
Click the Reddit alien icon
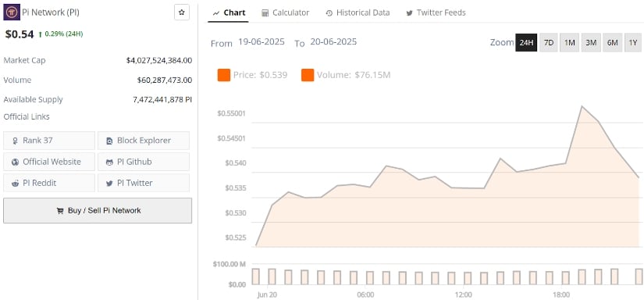pos(15,184)
